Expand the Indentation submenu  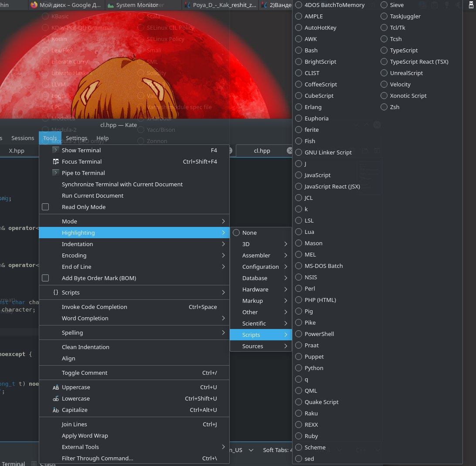[x=134, y=244]
